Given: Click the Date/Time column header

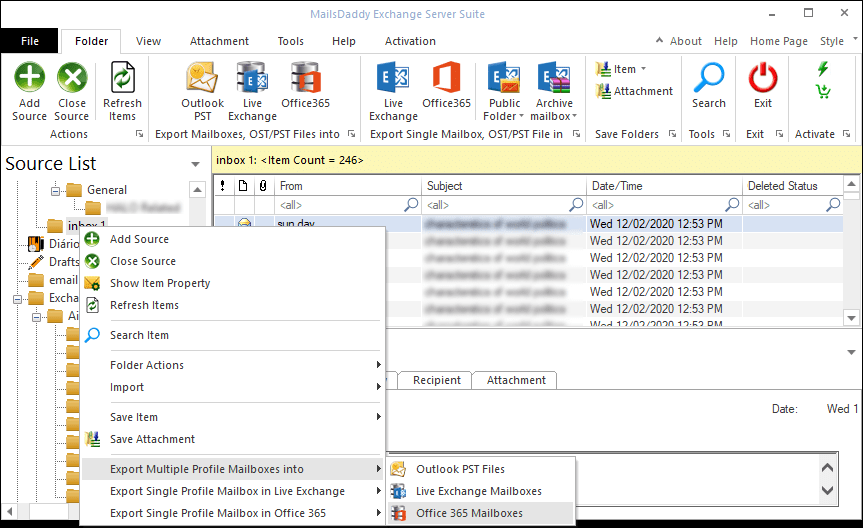Looking at the screenshot, I should pos(664,186).
